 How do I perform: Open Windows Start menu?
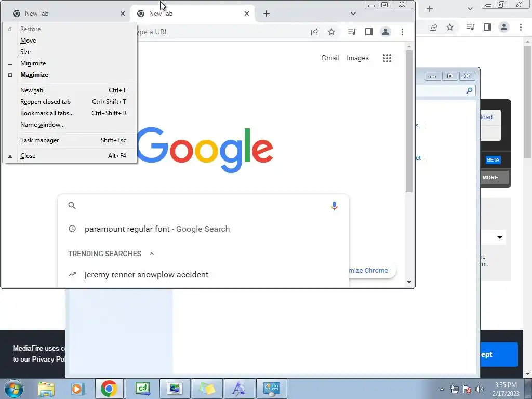click(14, 389)
